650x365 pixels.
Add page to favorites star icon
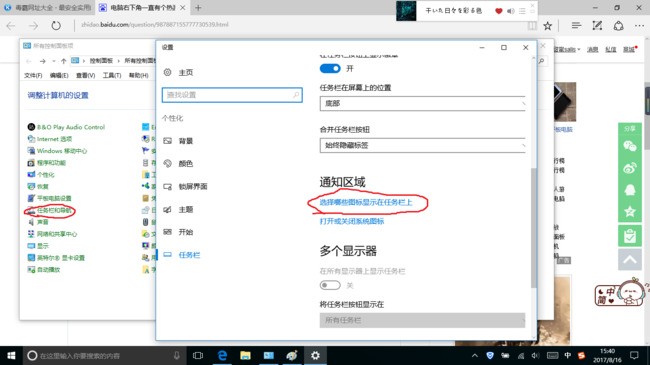click(x=548, y=26)
